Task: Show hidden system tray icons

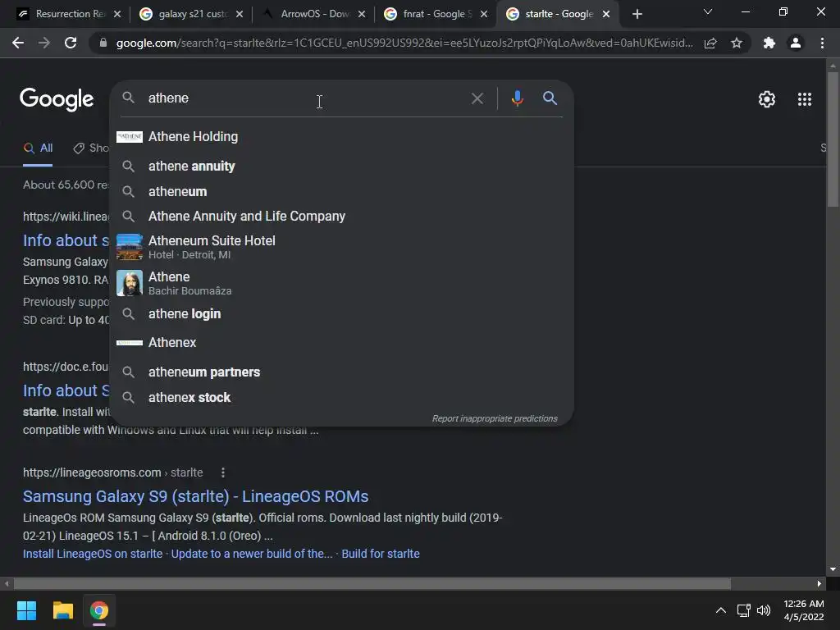Action: point(721,610)
